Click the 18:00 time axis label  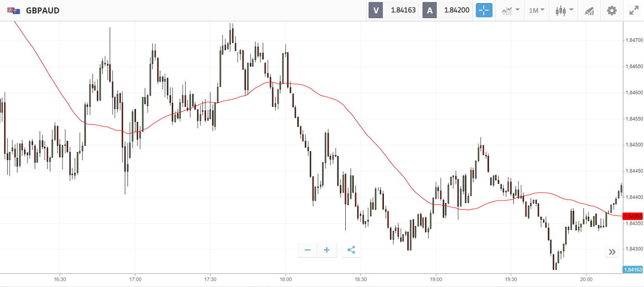(x=286, y=280)
